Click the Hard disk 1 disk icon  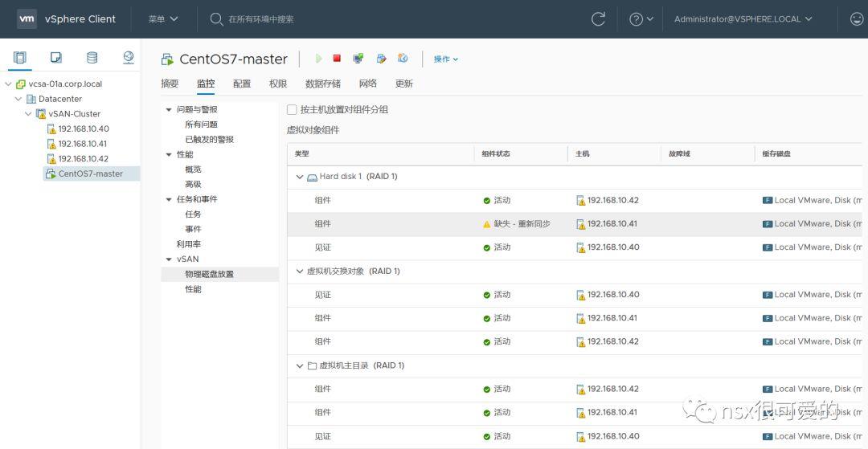click(x=312, y=177)
